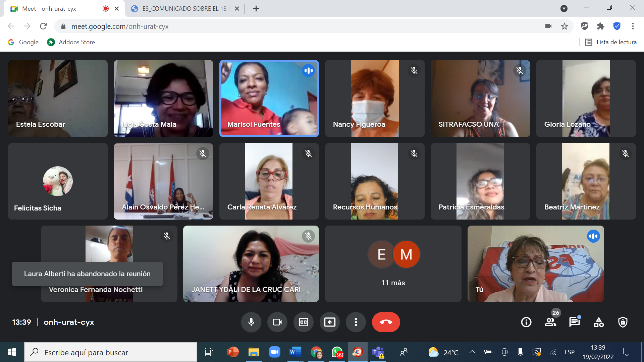The height and width of the screenshot is (362, 644).
Task: Open Lista de lectura reading list
Action: pos(611,42)
